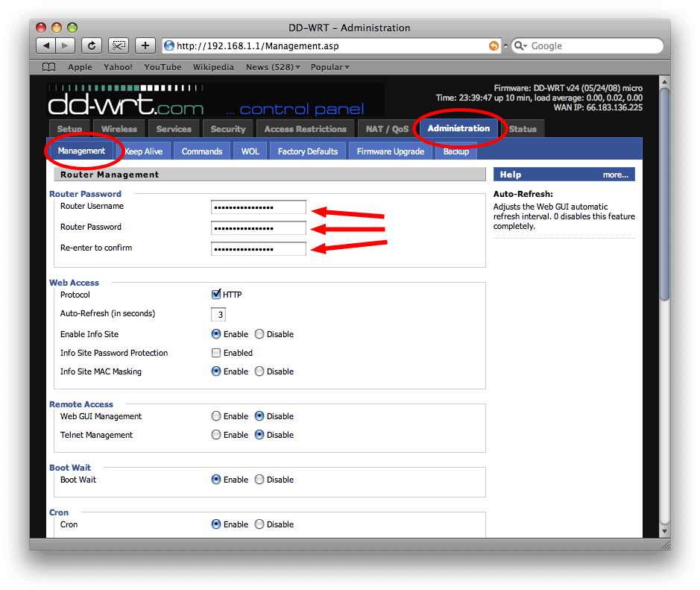
Task: Select the Administration tab
Action: [x=458, y=128]
